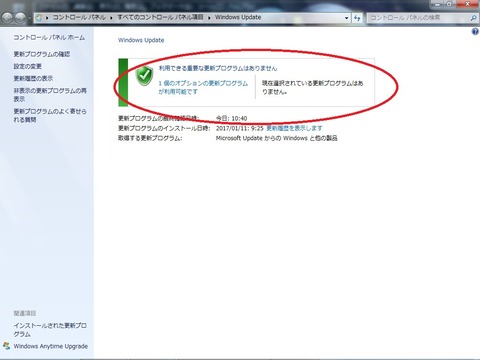The image size is (480, 360).
Task: Open コントロール パネル ホーム link
Action: [x=49, y=38]
